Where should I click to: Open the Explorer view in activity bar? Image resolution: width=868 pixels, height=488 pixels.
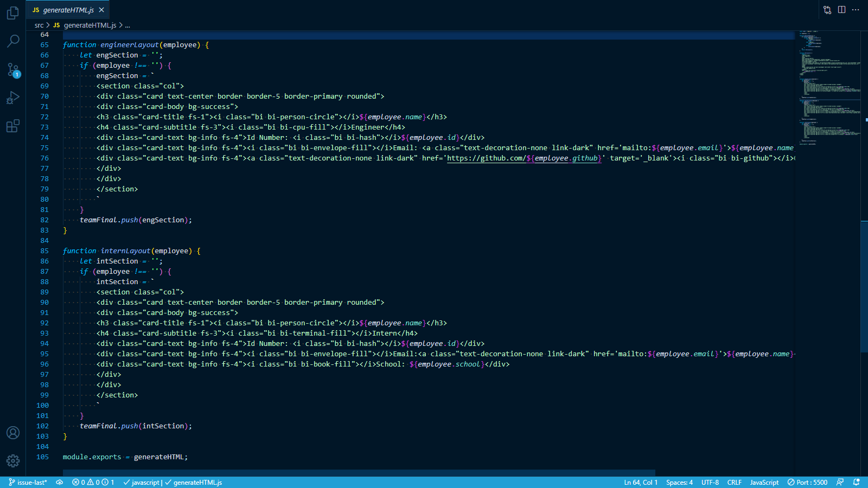[13, 13]
